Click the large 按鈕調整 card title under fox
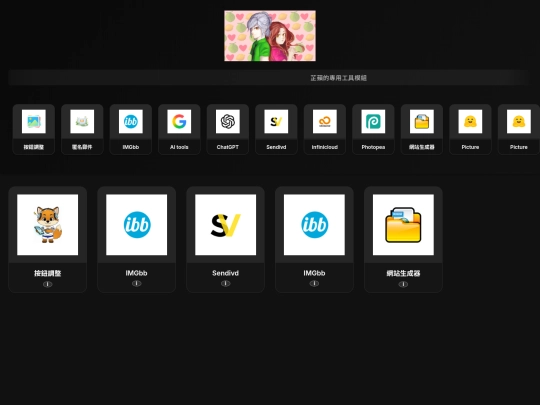The height and width of the screenshot is (405, 540). (x=48, y=273)
